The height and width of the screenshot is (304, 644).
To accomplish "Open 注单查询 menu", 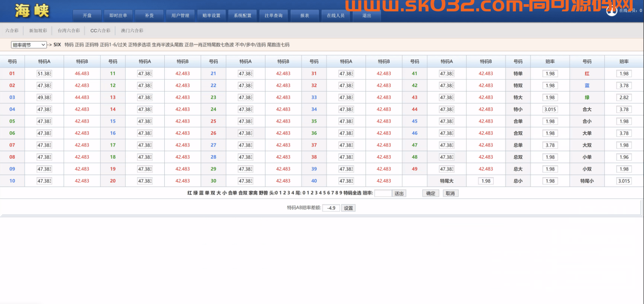I will (273, 16).
